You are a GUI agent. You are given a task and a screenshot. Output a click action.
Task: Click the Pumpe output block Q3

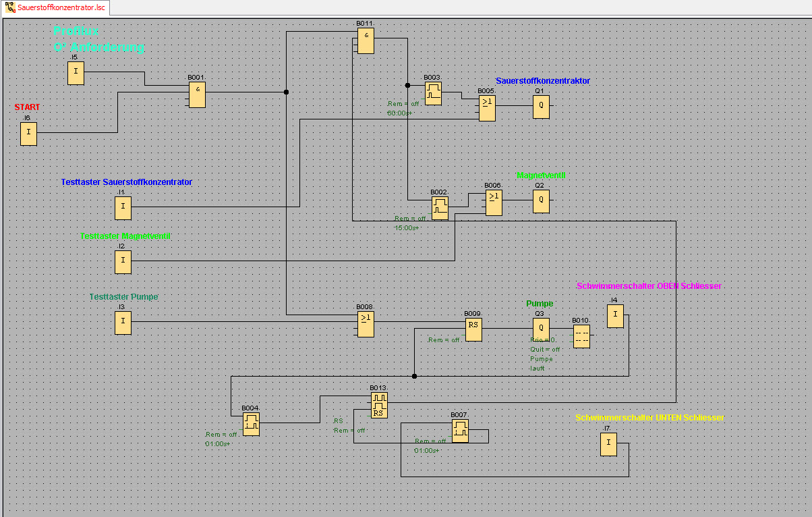click(x=541, y=328)
